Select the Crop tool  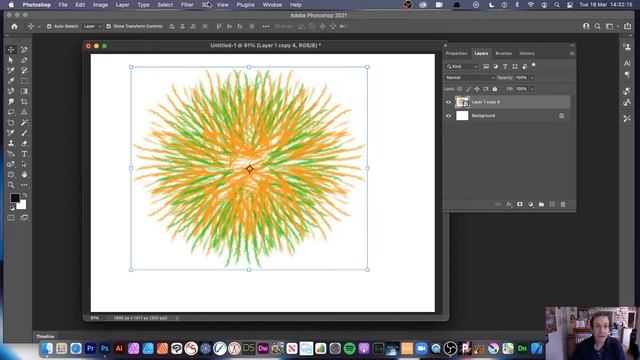[x=24, y=102]
